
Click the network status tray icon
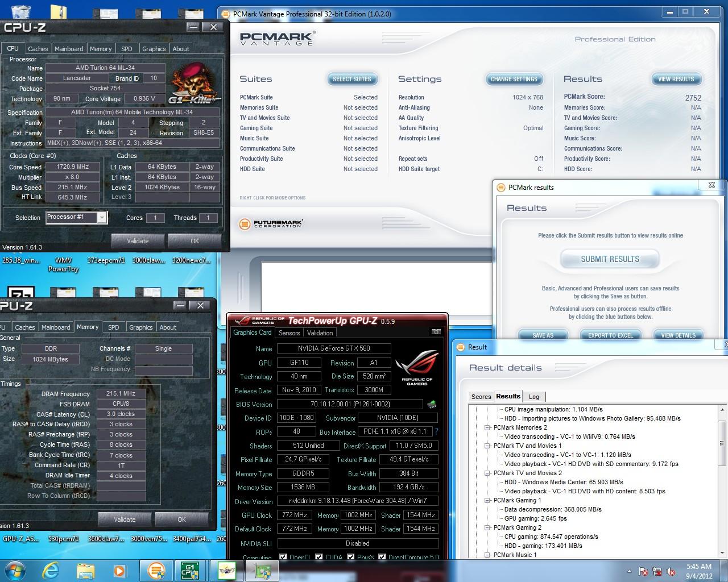point(657,571)
